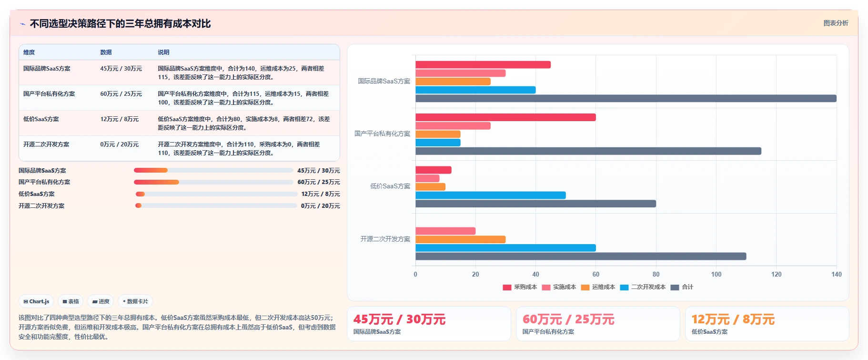Click 二次开发成本 bar of 开源二次开发方案 in chart
868x360 pixels.
click(505, 248)
